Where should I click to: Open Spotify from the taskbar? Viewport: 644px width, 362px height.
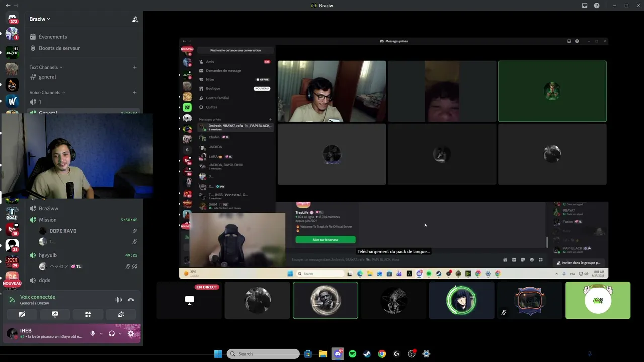pyautogui.click(x=352, y=354)
